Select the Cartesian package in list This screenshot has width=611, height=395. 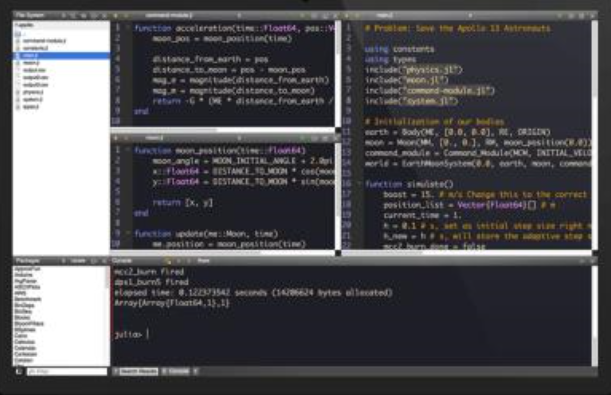(x=25, y=354)
